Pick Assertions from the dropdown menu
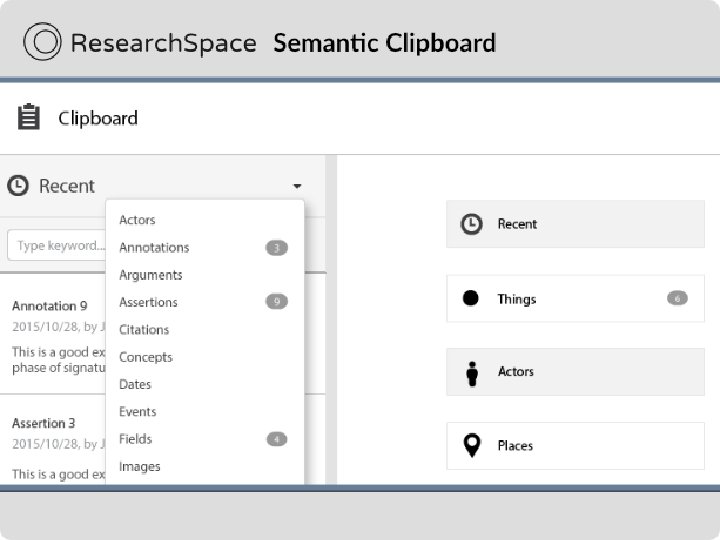This screenshot has width=720, height=540. click(148, 302)
